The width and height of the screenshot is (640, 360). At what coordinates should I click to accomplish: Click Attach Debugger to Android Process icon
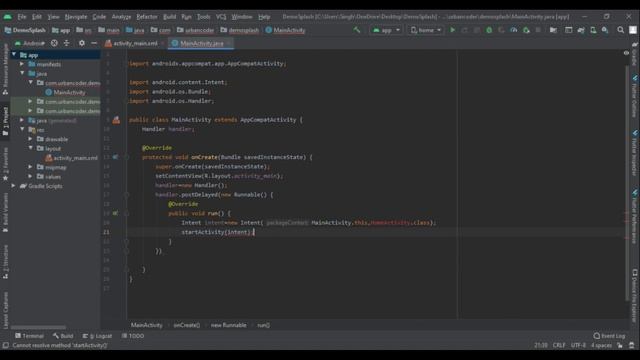tap(526, 30)
